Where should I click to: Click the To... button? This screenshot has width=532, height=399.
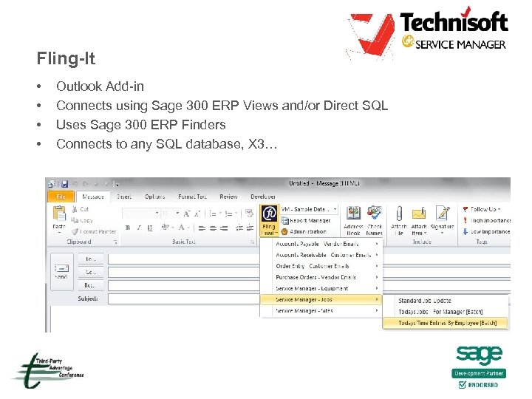(91, 259)
